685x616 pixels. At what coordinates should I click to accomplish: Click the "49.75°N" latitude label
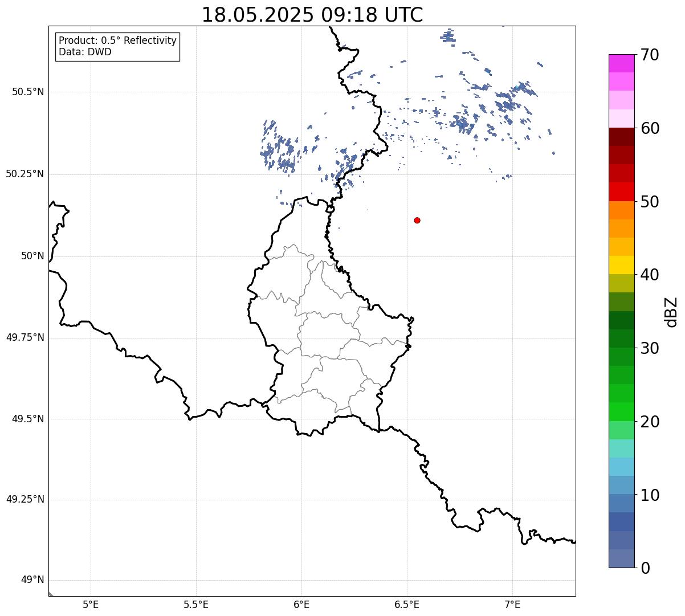pyautogui.click(x=25, y=337)
